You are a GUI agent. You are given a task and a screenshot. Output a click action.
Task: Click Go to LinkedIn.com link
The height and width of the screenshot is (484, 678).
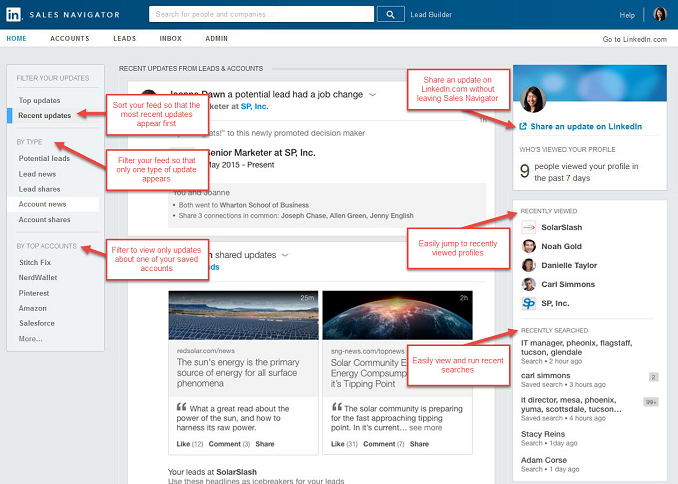(634, 39)
